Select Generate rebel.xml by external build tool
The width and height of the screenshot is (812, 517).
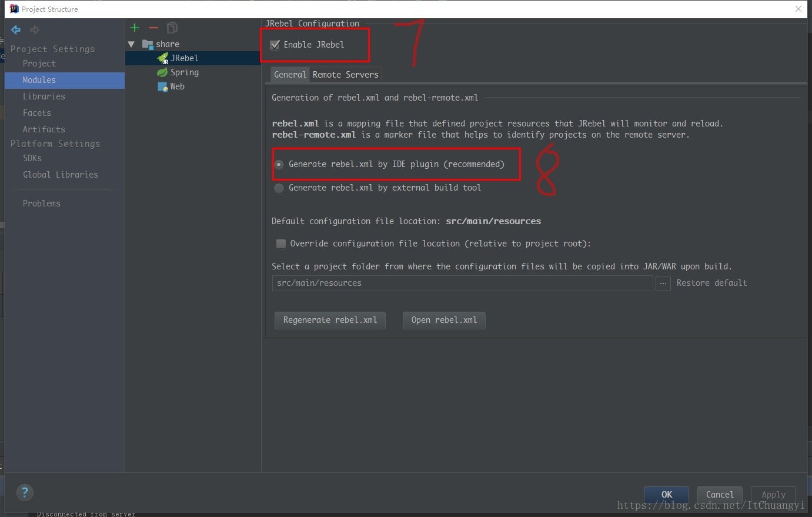click(279, 188)
